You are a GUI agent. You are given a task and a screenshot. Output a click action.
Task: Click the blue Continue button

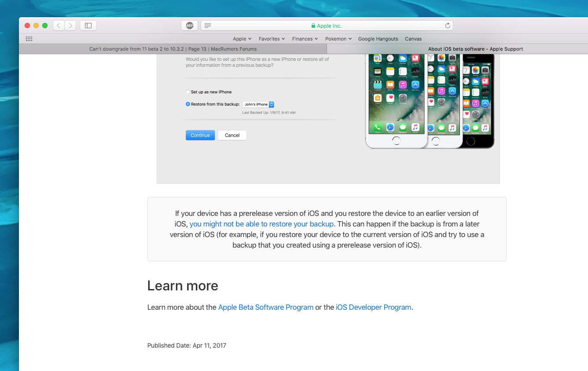[x=200, y=135]
